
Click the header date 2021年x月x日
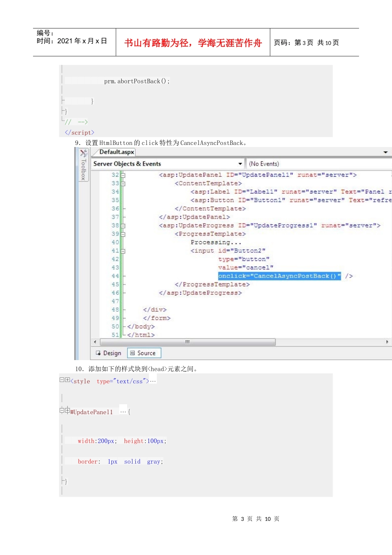tap(82, 41)
